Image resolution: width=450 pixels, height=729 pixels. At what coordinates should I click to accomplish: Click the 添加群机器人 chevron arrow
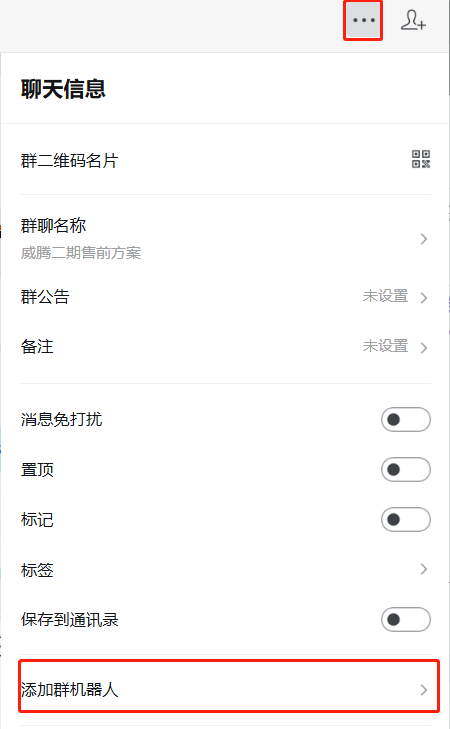tap(424, 690)
